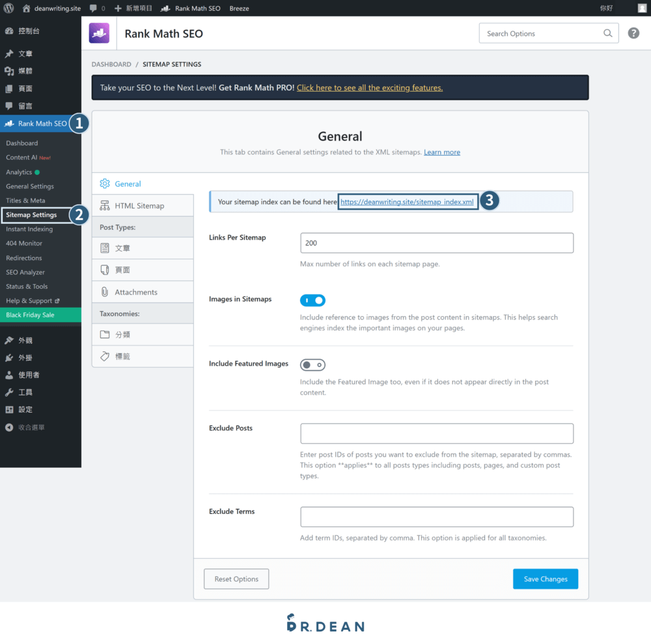This screenshot has width=651, height=644.
Task: Open SEO Analyzer submenu item
Action: coord(25,272)
